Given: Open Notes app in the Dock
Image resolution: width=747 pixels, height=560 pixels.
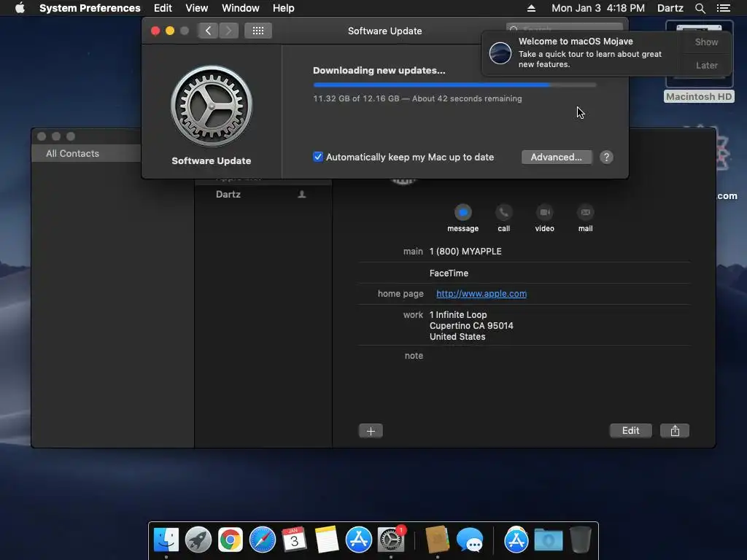Looking at the screenshot, I should pyautogui.click(x=326, y=540).
